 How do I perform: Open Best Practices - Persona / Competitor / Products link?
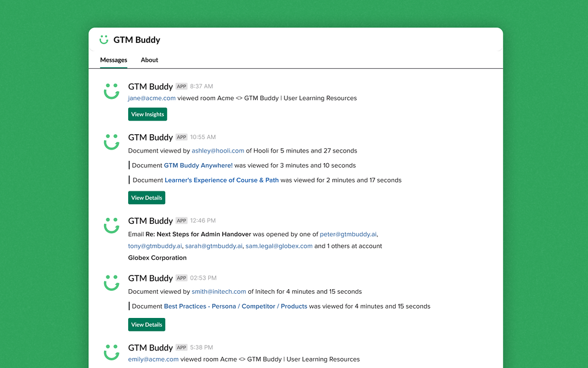coord(236,306)
